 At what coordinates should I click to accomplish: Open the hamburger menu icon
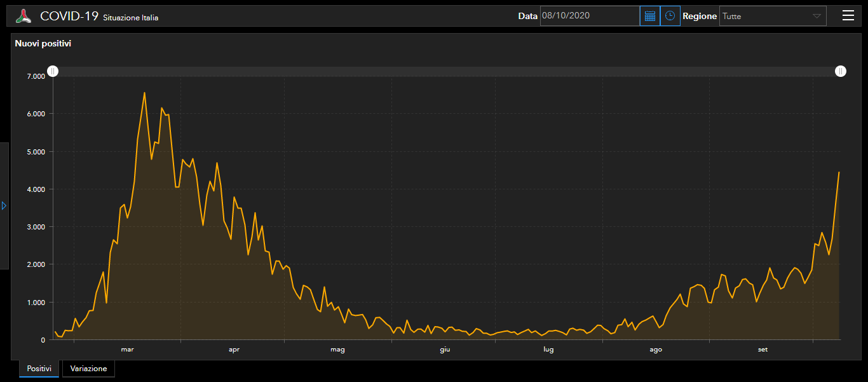848,16
